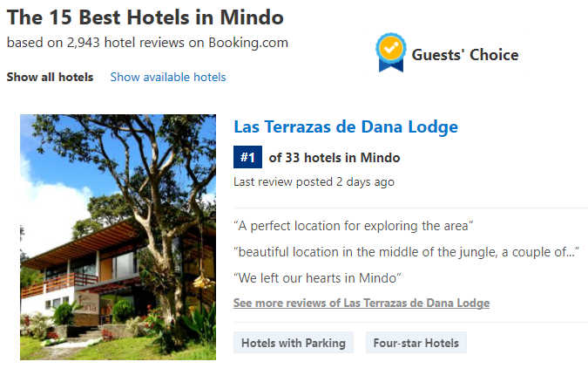Select the Four-star Hotels tag
Viewport: 588px width, 382px height.
pos(416,343)
